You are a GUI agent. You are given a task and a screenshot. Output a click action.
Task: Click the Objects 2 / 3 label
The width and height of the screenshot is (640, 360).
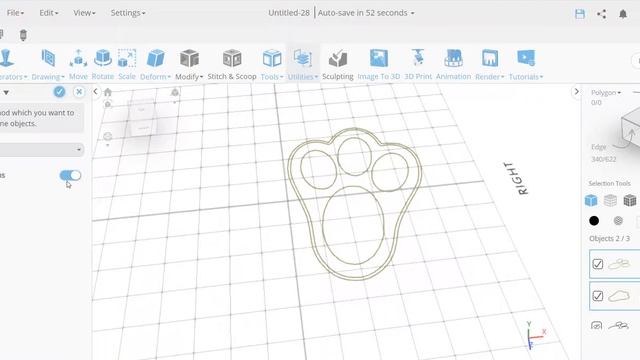[609, 239]
